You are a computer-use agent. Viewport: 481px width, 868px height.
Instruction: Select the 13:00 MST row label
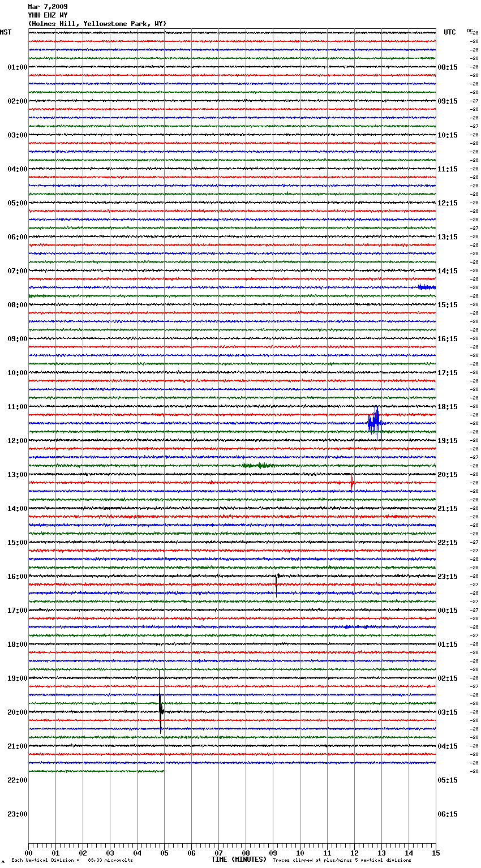18,475
